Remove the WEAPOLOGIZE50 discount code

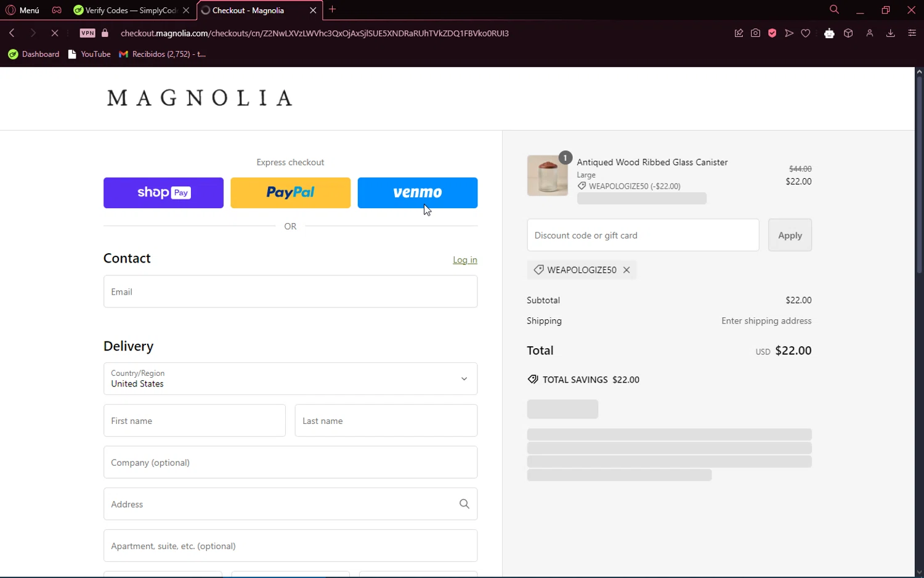point(626,270)
